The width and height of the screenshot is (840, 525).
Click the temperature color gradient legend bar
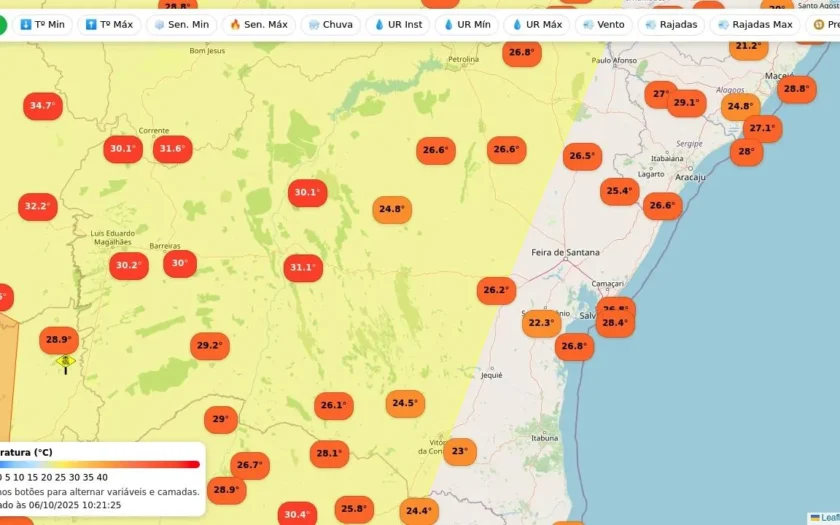coord(100,464)
